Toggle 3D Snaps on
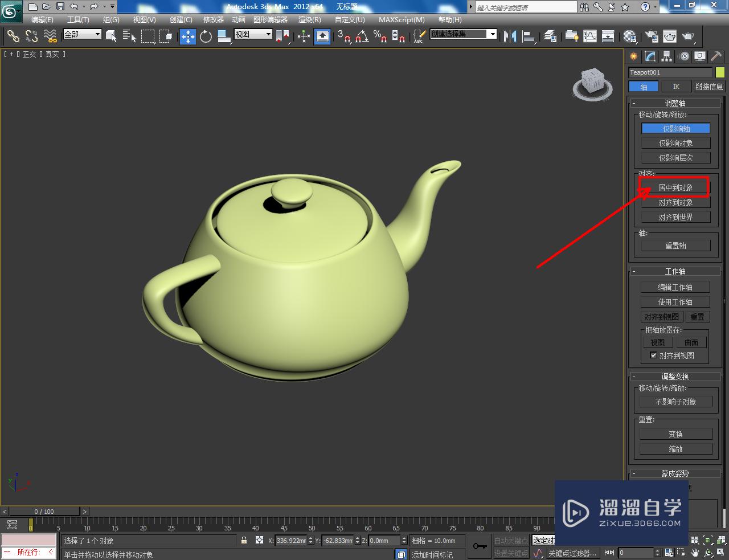Screen dimensions: 729x560 (343, 36)
